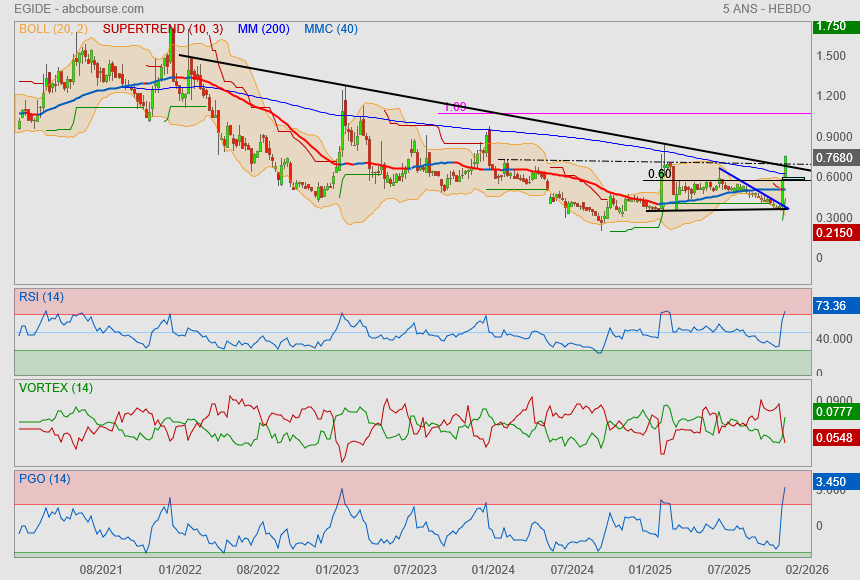Click the 0.60 level annotation on chart
860x580 pixels.
tap(659, 174)
